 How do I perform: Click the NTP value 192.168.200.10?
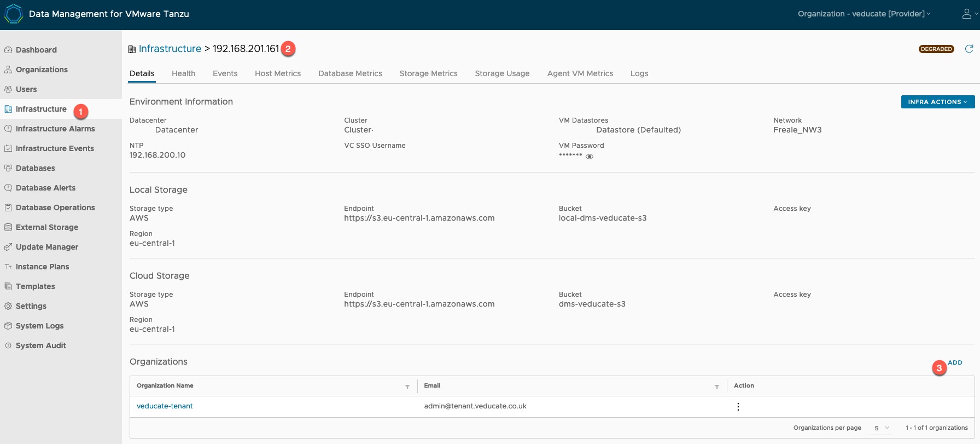157,155
